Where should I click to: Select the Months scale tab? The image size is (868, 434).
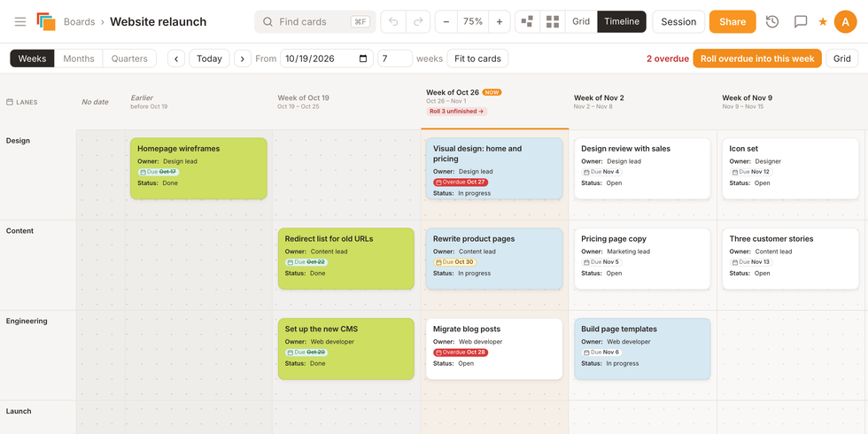point(79,58)
